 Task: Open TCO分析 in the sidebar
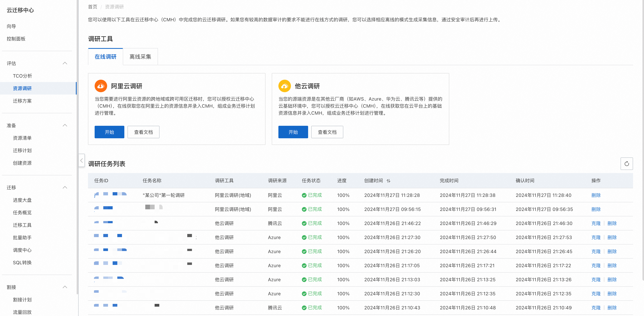tap(22, 76)
